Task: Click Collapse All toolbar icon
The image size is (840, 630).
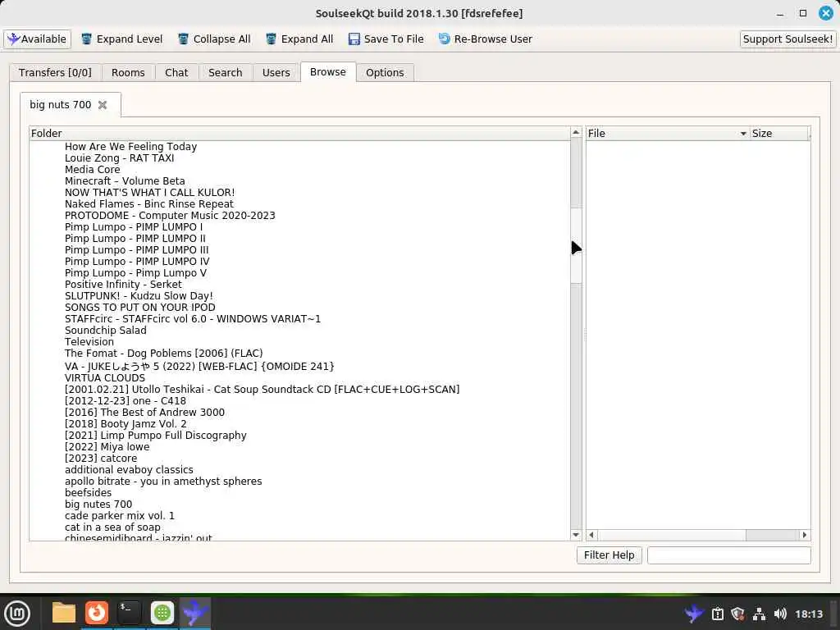Action: [183, 39]
